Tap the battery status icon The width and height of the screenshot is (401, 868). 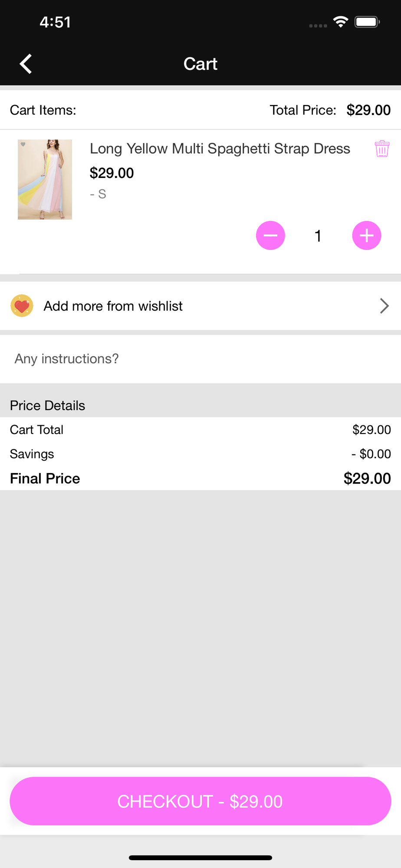tap(367, 22)
